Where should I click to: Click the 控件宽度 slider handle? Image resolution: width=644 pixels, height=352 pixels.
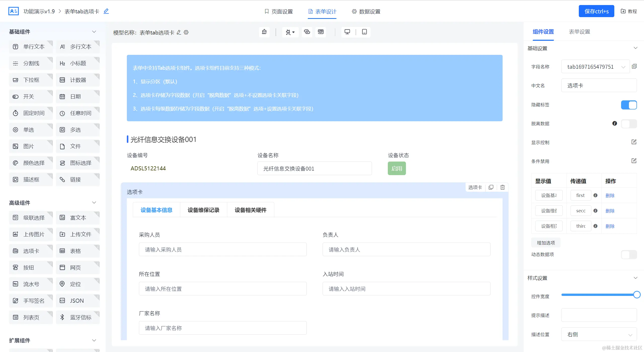(x=637, y=295)
